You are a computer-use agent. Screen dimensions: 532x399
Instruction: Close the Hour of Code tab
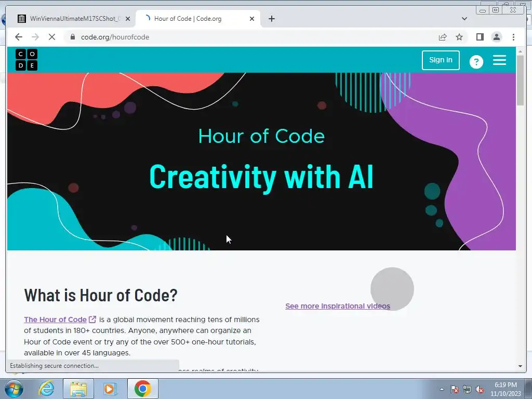tap(252, 19)
